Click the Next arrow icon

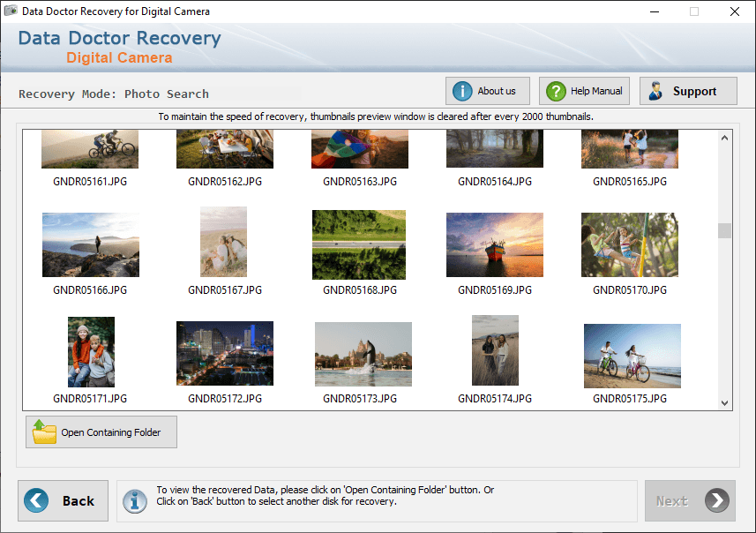(717, 500)
